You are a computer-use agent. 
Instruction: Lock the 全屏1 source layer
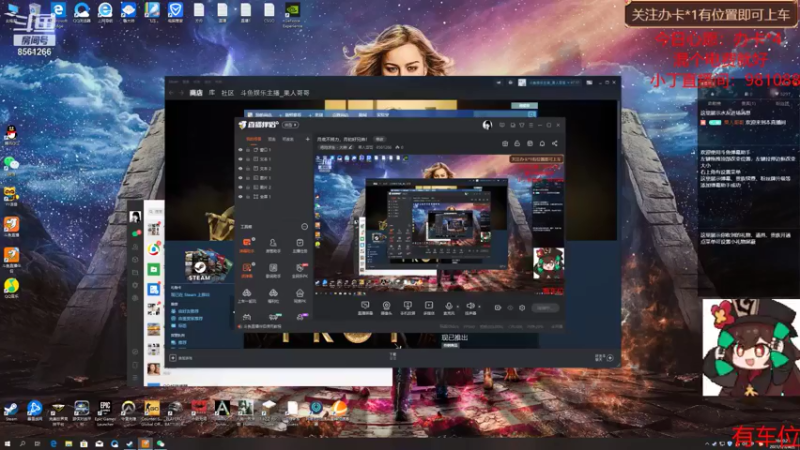(x=248, y=196)
